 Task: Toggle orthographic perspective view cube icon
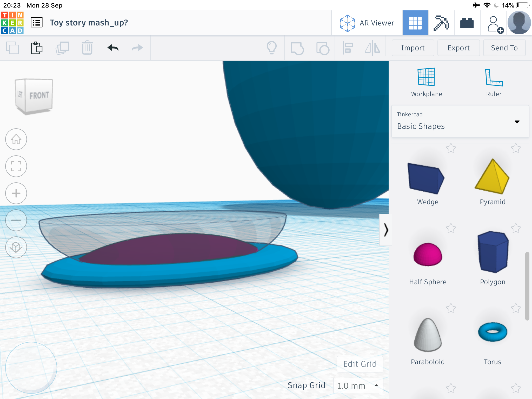pos(16,247)
